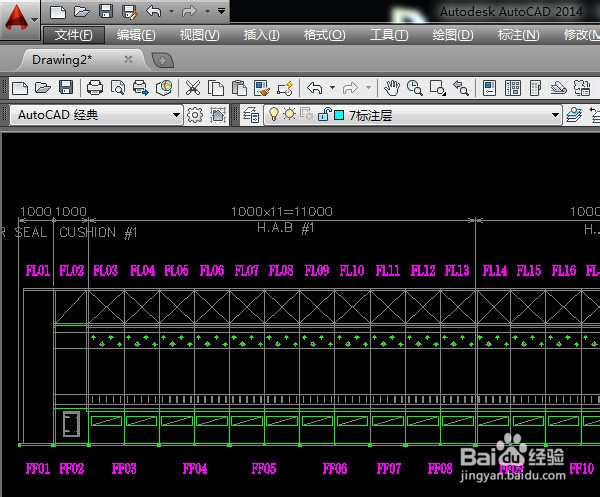Open the Block Editor icon
The height and width of the screenshot is (497, 600).
(285, 88)
